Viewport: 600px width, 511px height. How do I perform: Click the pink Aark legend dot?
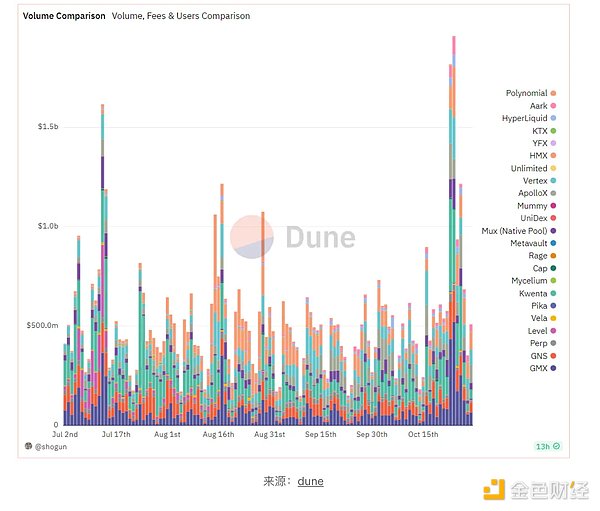[554, 106]
